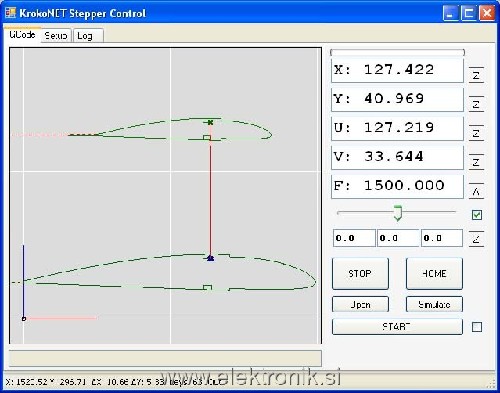Click the Simulate button
The height and width of the screenshot is (393, 500).
pos(434,304)
